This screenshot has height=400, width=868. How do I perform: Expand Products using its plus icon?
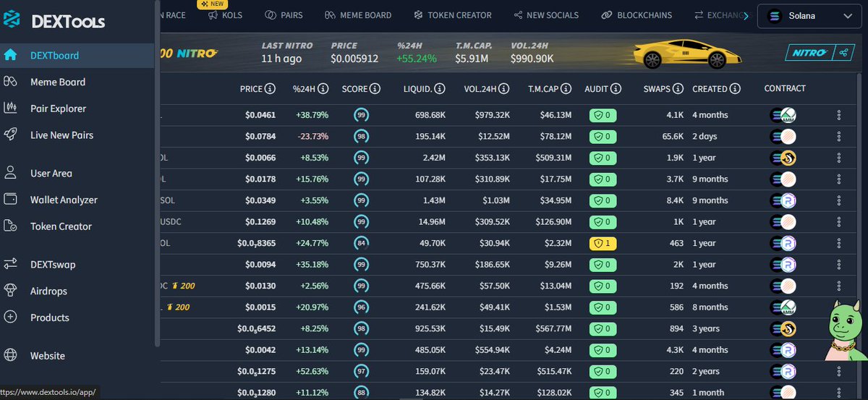click(x=11, y=318)
